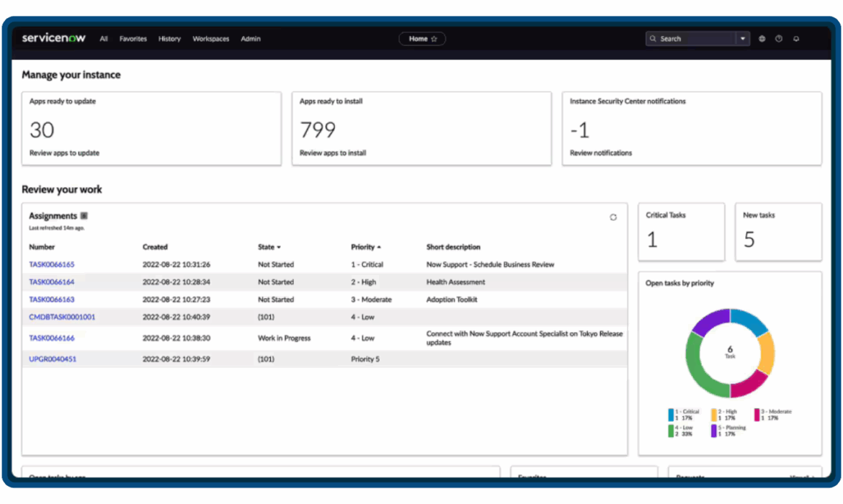Open the Admin menu
Screen dimensions: 843x504
tap(251, 39)
